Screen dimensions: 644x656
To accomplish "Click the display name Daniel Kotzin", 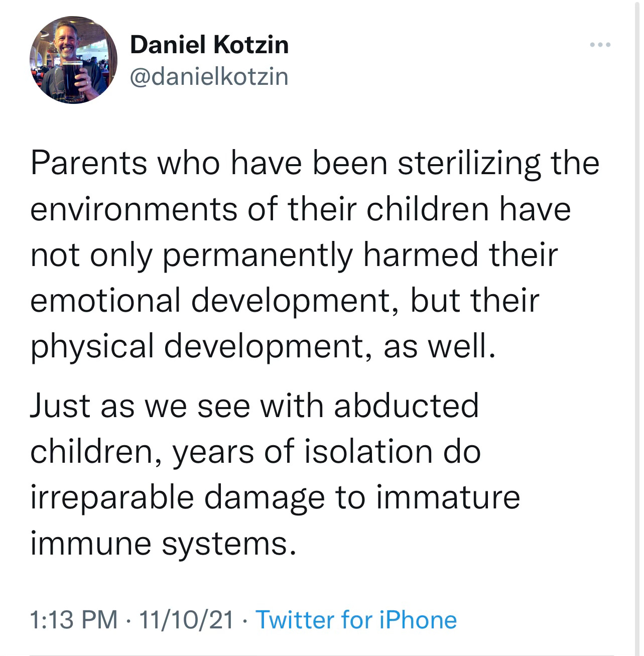I will pos(209,46).
